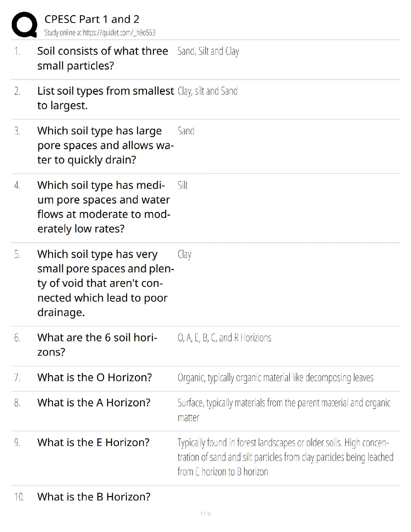
Task: Click the answer about decomposing leaves
Action: point(275,378)
